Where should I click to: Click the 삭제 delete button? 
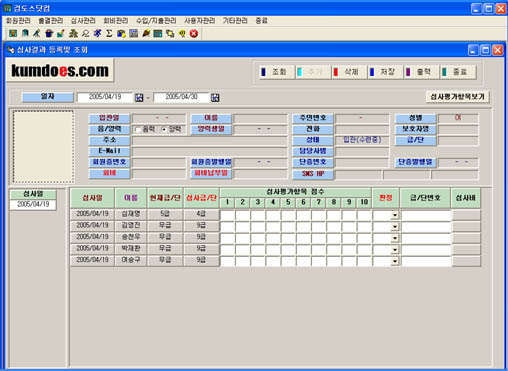pos(349,72)
